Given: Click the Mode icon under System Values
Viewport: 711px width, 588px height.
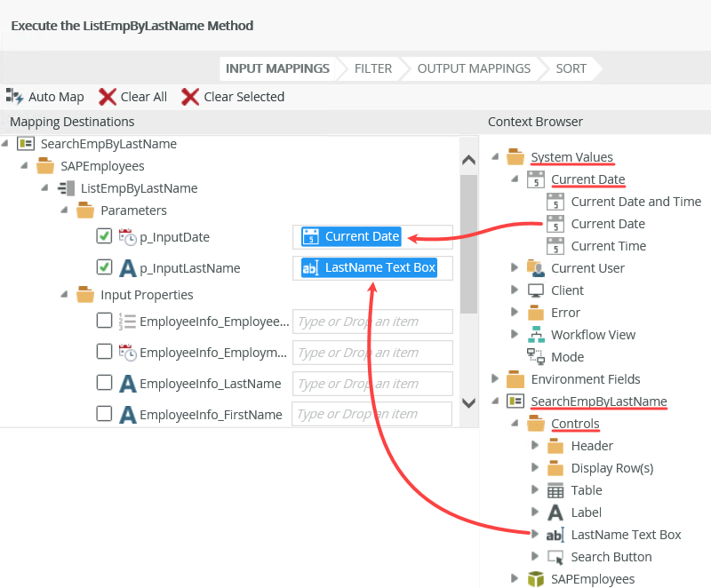Looking at the screenshot, I should point(536,357).
